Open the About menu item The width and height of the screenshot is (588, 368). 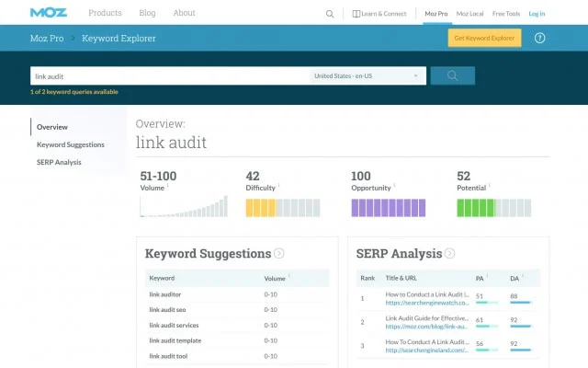pyautogui.click(x=184, y=13)
